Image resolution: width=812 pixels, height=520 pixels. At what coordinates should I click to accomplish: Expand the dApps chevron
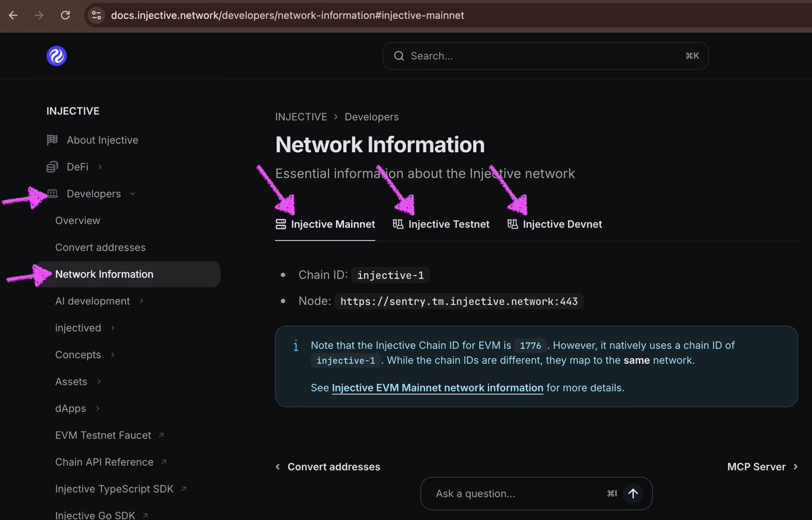[97, 408]
